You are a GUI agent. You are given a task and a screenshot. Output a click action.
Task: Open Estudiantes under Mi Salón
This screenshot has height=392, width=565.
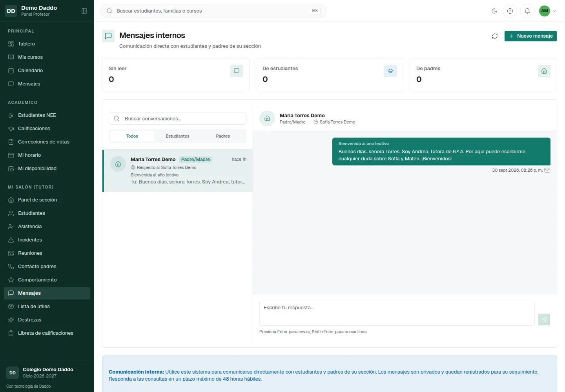(47, 213)
